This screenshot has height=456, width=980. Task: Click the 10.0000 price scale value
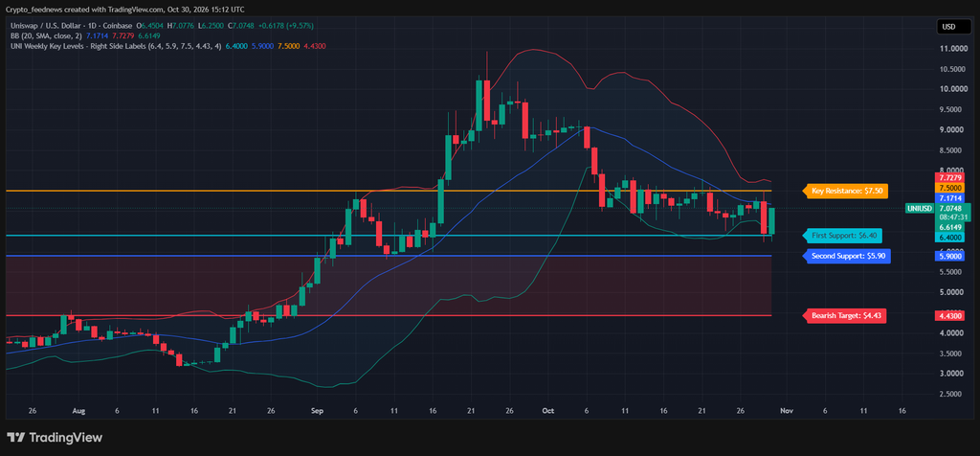point(952,89)
